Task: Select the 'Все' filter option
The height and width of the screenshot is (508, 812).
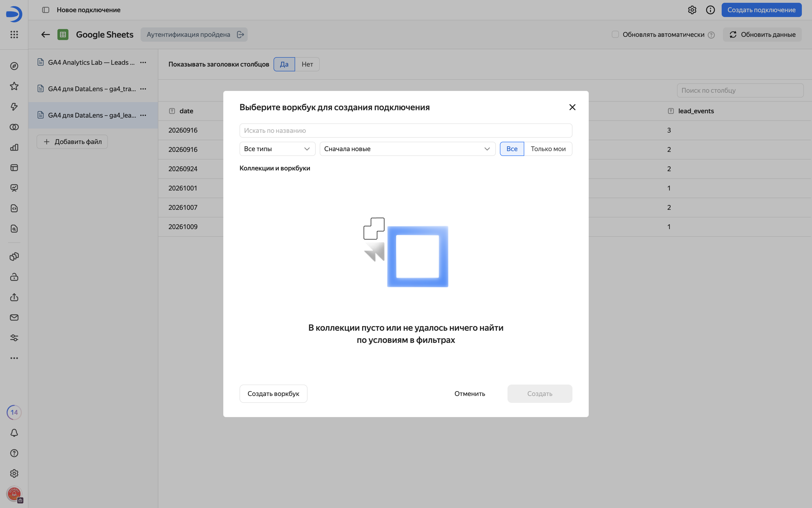Action: click(512, 149)
